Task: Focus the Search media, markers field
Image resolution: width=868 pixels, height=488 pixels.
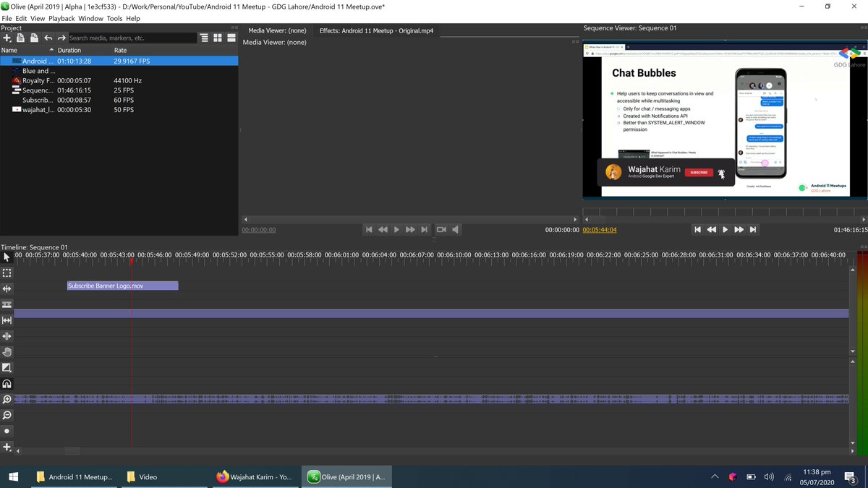Action: coord(132,38)
